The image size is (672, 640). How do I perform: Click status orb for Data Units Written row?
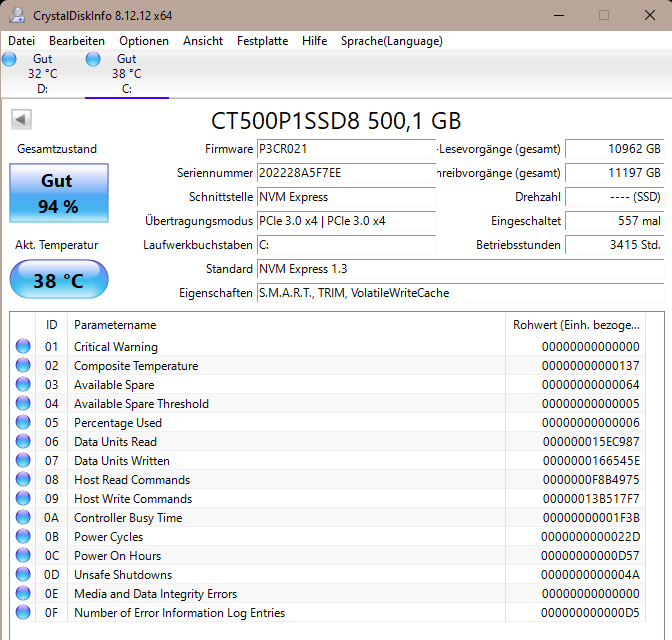tap(23, 460)
